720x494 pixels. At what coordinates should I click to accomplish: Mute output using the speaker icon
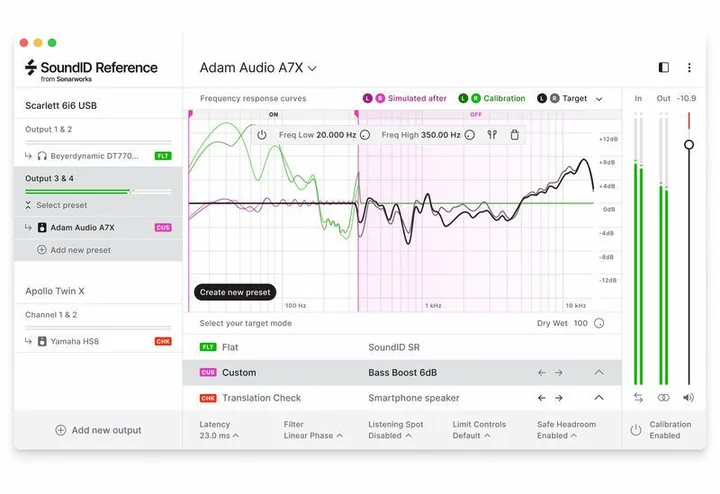pyautogui.click(x=688, y=398)
